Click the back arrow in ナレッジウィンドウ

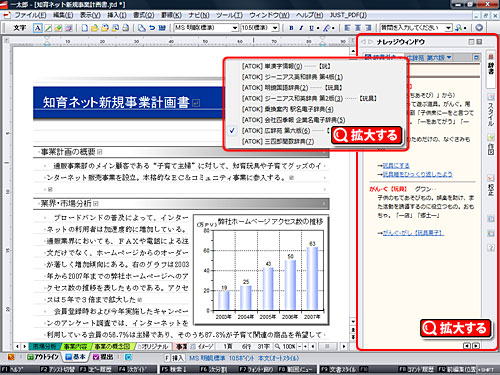coord(364,42)
